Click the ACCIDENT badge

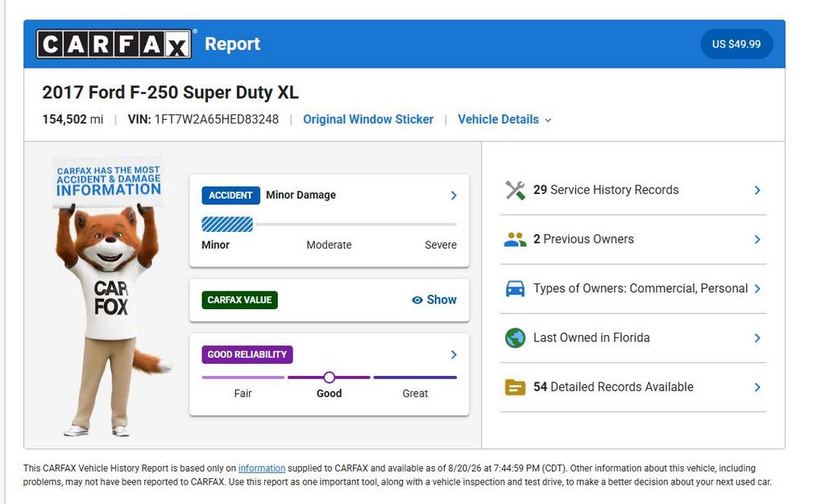point(230,196)
